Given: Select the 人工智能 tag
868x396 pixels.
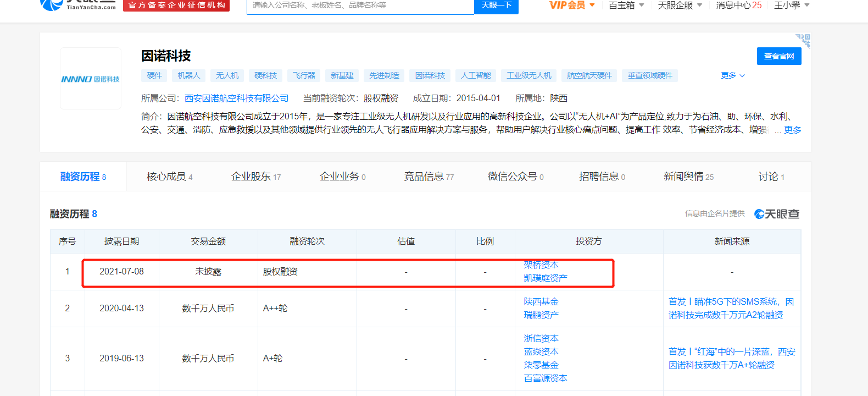Looking at the screenshot, I should tap(476, 75).
